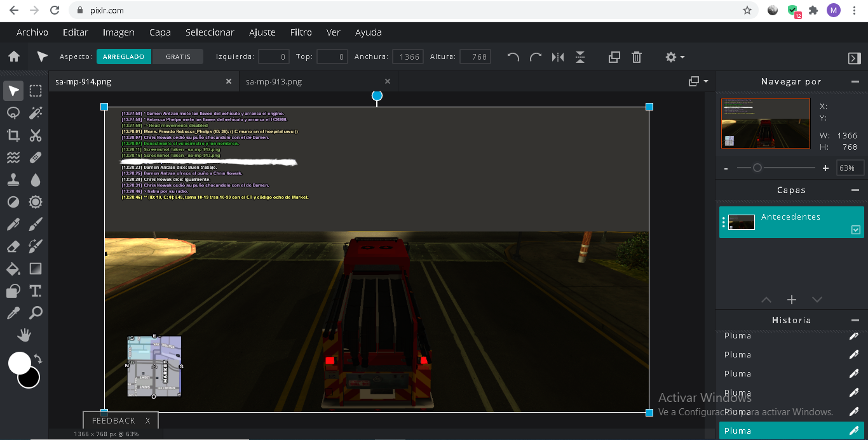The width and height of the screenshot is (868, 440).
Task: Toggle visibility of Antecedentes layer
Action: (x=856, y=230)
